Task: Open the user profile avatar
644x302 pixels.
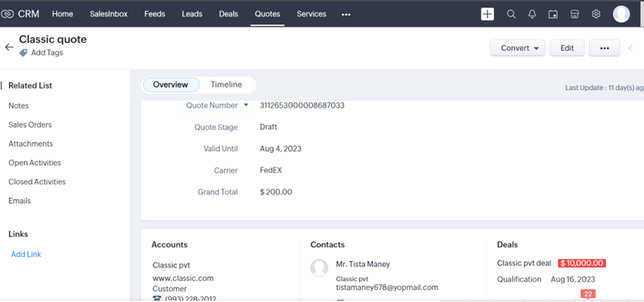Action: (x=621, y=14)
